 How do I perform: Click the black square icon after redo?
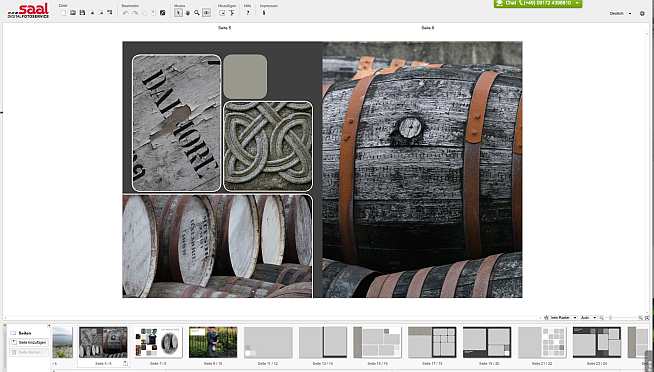click(163, 13)
